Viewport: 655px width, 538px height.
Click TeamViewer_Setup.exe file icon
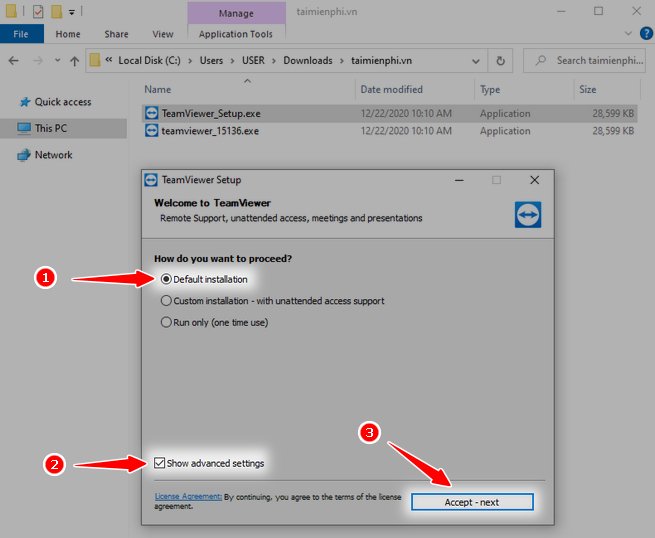151,113
